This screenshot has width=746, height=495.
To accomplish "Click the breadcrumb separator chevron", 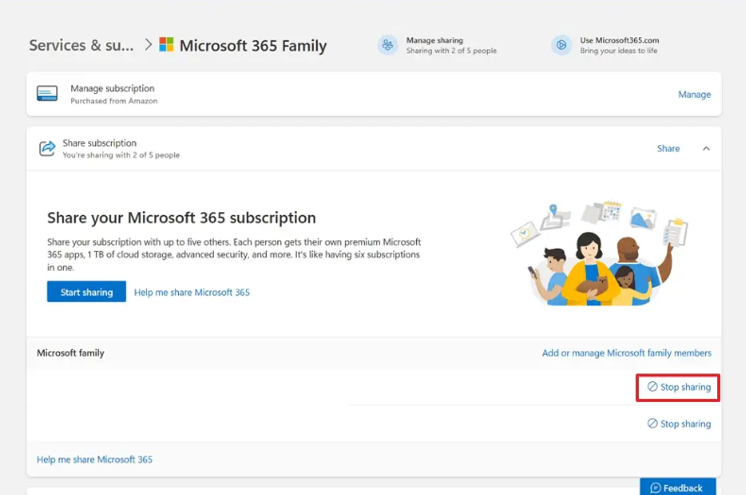I will (x=148, y=45).
